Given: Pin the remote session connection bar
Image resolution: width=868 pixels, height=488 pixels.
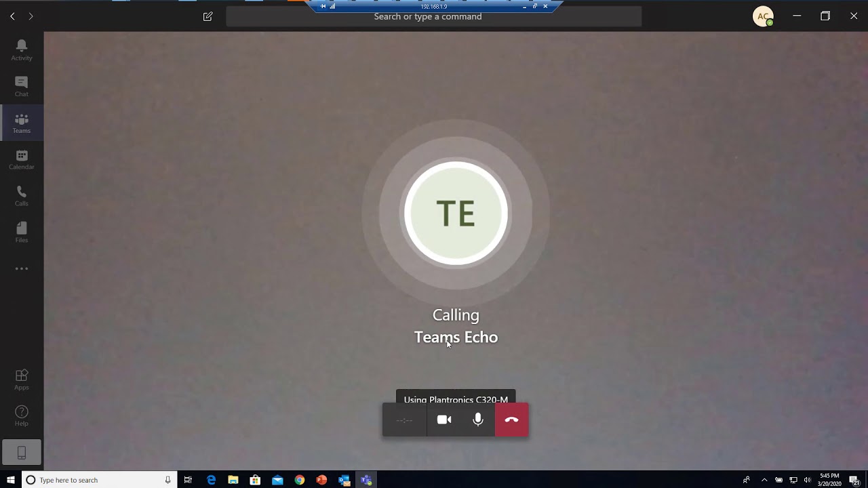Looking at the screenshot, I should coord(323,6).
